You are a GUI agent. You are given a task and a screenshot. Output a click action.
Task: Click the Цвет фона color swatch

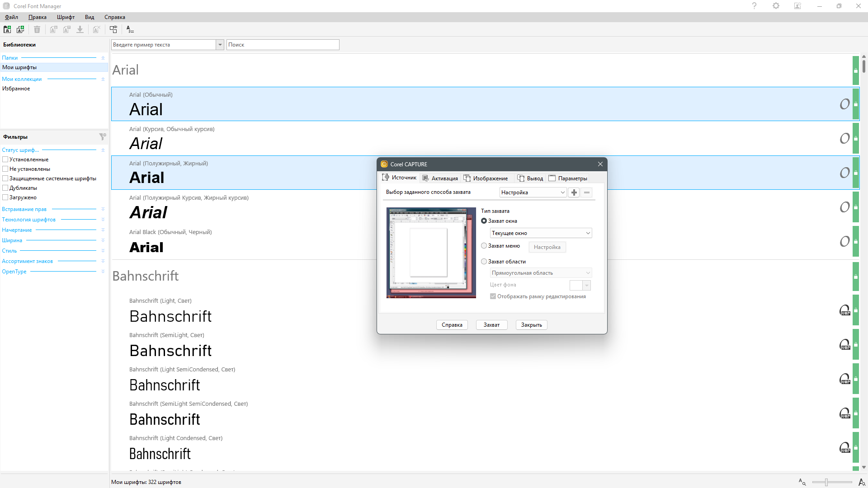coord(576,285)
